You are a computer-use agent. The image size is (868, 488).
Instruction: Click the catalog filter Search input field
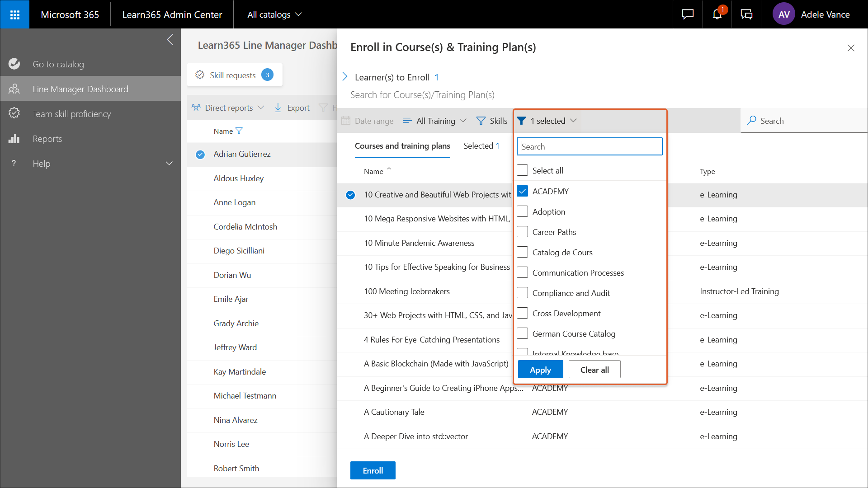(x=590, y=146)
